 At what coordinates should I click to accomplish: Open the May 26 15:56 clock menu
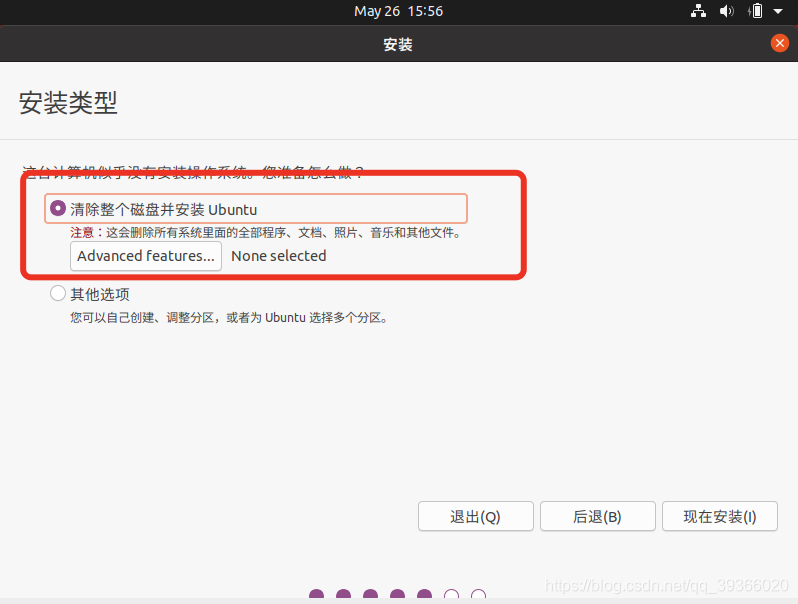pos(398,11)
